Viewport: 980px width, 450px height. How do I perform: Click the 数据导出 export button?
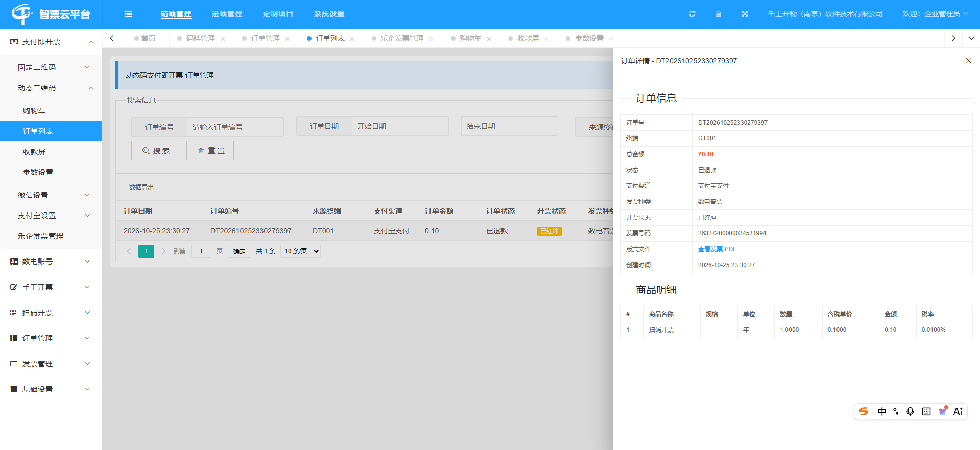141,187
